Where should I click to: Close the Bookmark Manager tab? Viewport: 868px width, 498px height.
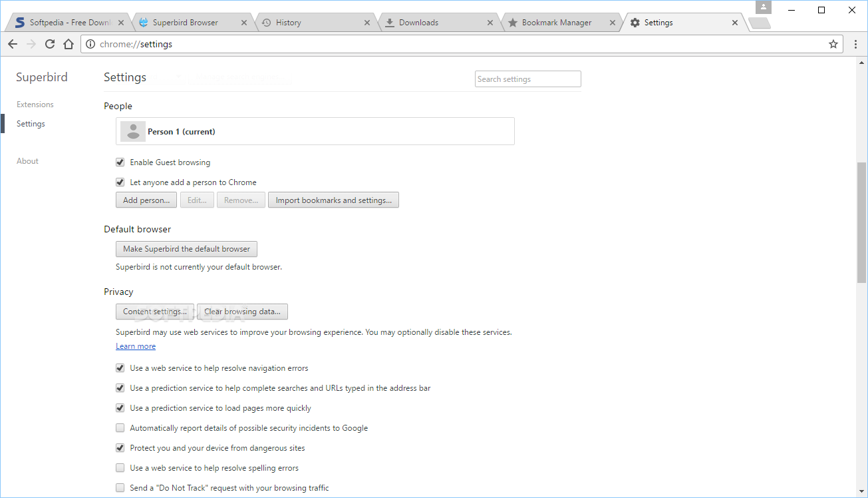pos(612,23)
